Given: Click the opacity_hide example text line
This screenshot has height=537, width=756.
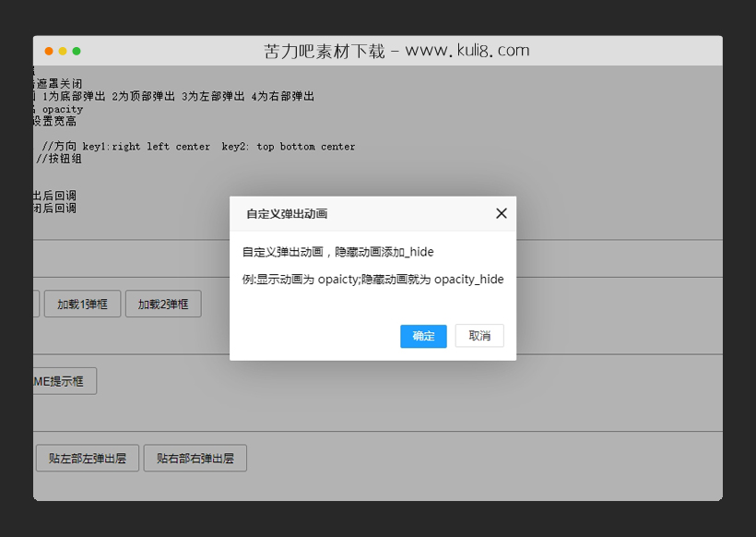Looking at the screenshot, I should [x=372, y=280].
